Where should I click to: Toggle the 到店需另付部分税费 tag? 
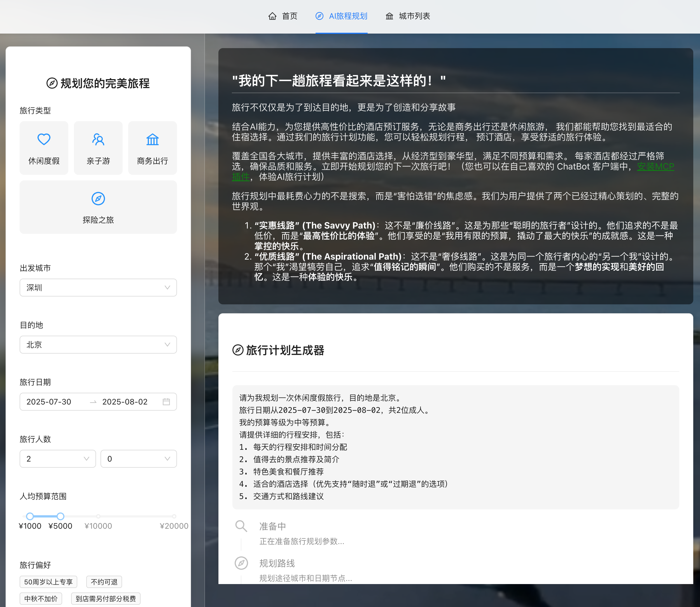point(106,599)
